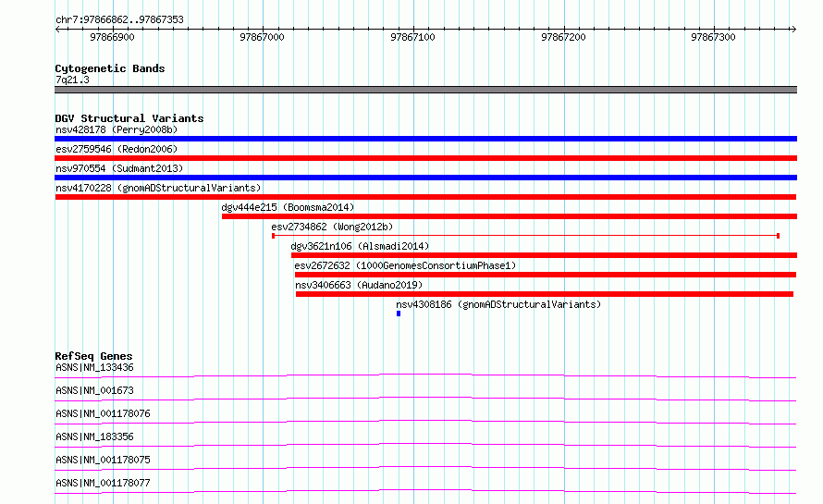Click the ASNS|NM_183356 transcript label

[95, 436]
